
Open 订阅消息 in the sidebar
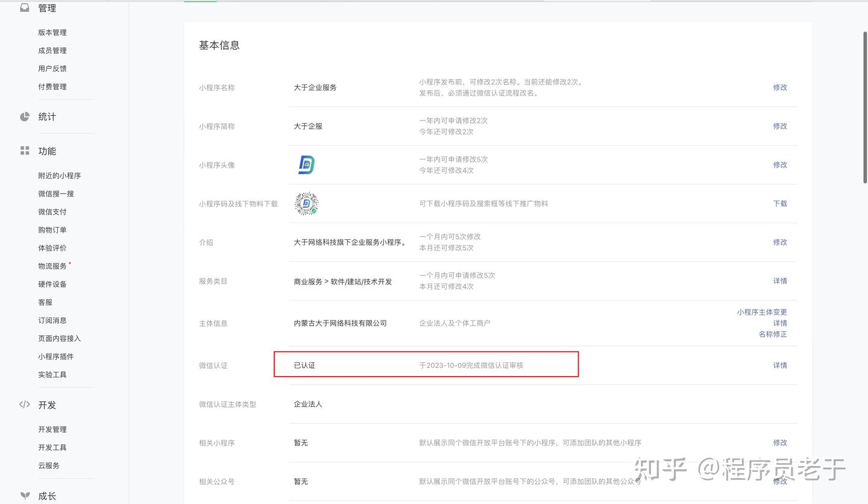click(52, 321)
